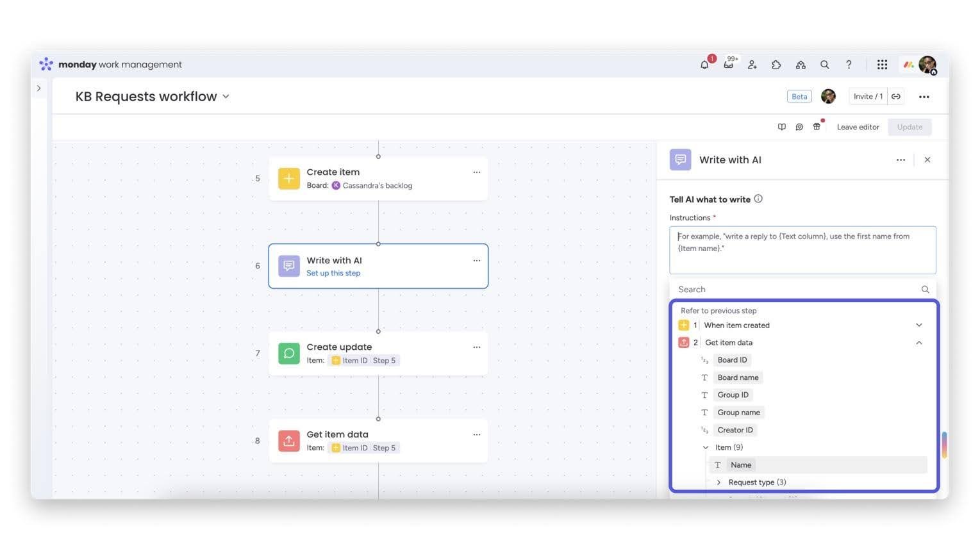Insert the item Name variable
980x551 pixels.
coord(740,465)
